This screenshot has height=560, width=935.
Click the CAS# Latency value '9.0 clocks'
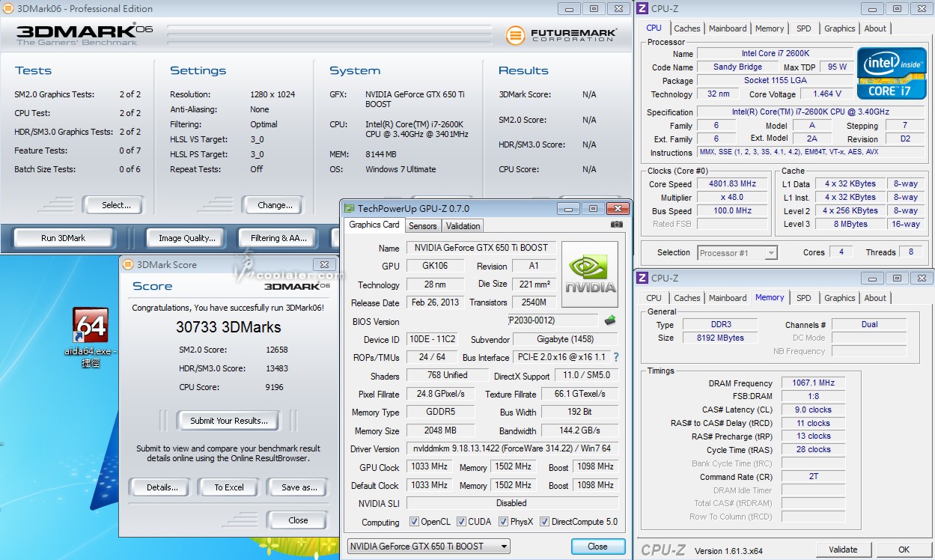click(x=813, y=410)
